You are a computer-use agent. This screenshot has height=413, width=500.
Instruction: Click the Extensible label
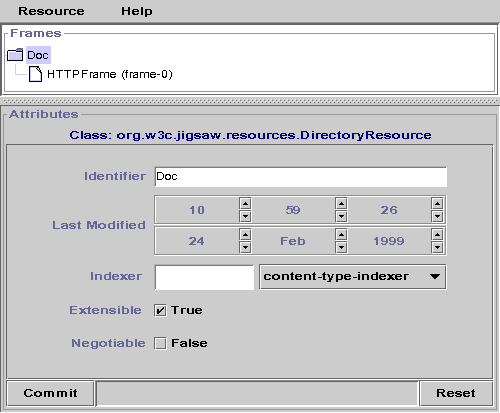pyautogui.click(x=105, y=310)
